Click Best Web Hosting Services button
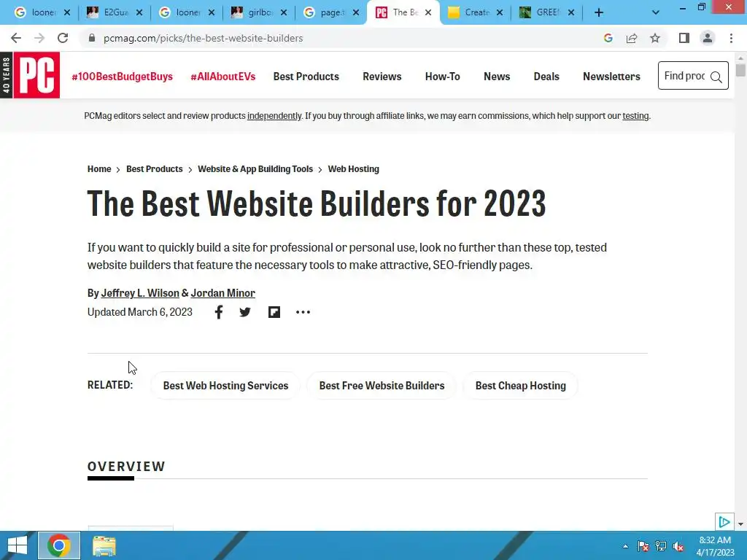This screenshot has width=747, height=560. coord(225,386)
